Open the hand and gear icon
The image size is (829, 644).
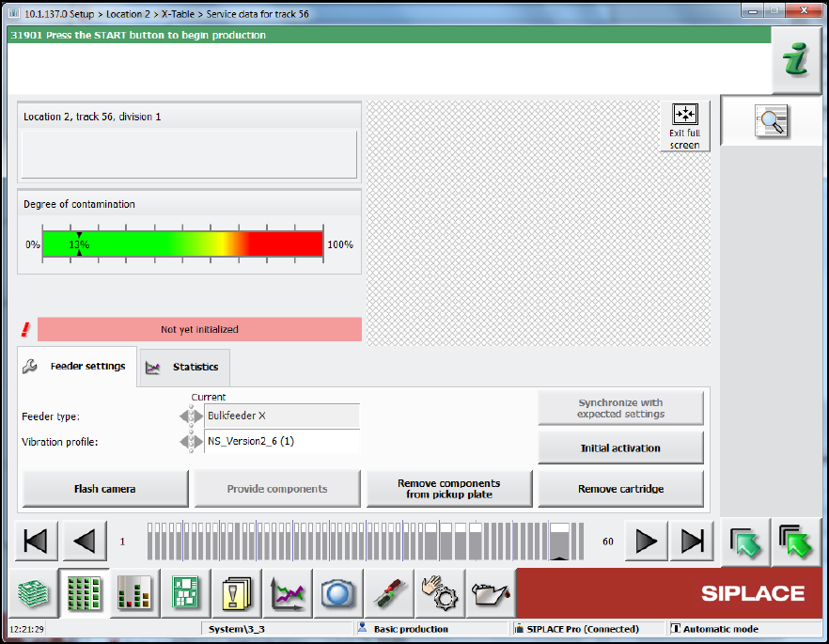(x=439, y=593)
